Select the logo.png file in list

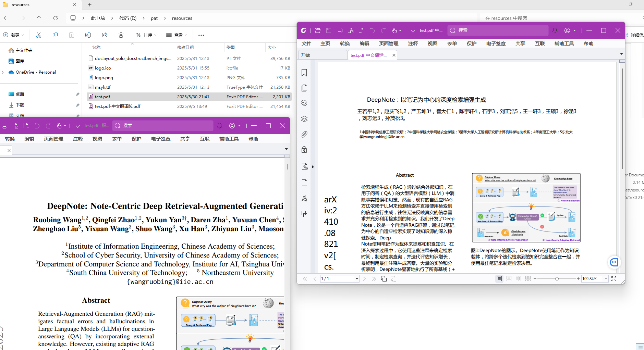[x=104, y=78]
